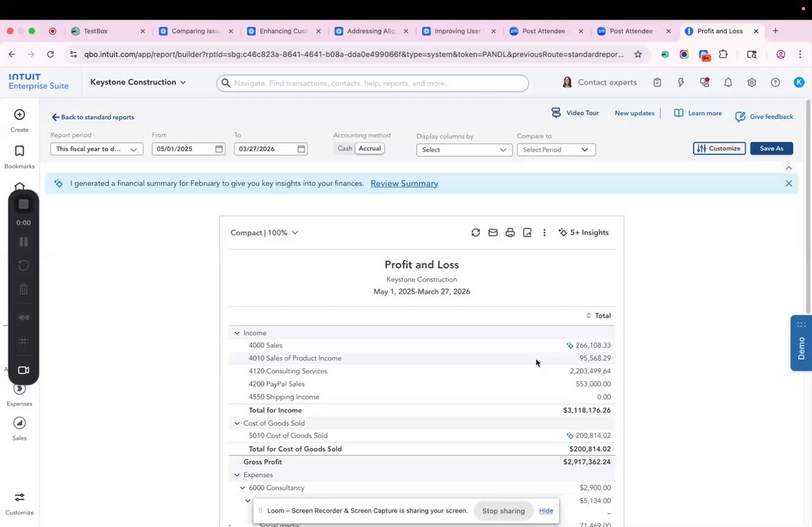Screen dimensions: 812x527
Task: Click the Customize report button
Action: click(719, 149)
